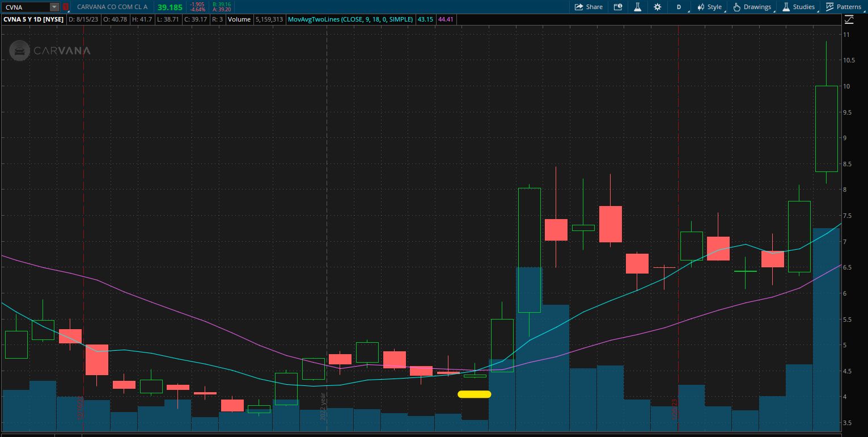Open chart settings gear icon

[657, 7]
